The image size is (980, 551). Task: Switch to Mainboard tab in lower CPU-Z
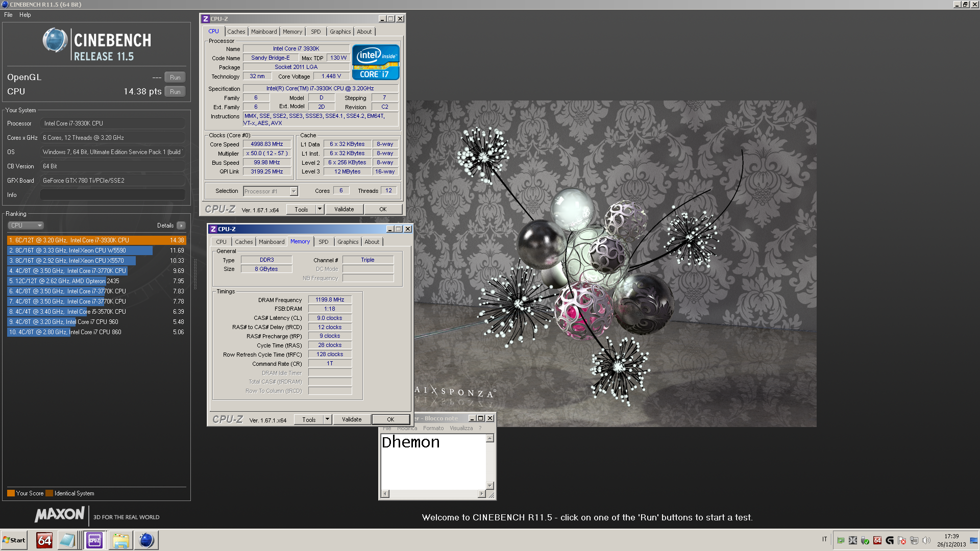272,242
